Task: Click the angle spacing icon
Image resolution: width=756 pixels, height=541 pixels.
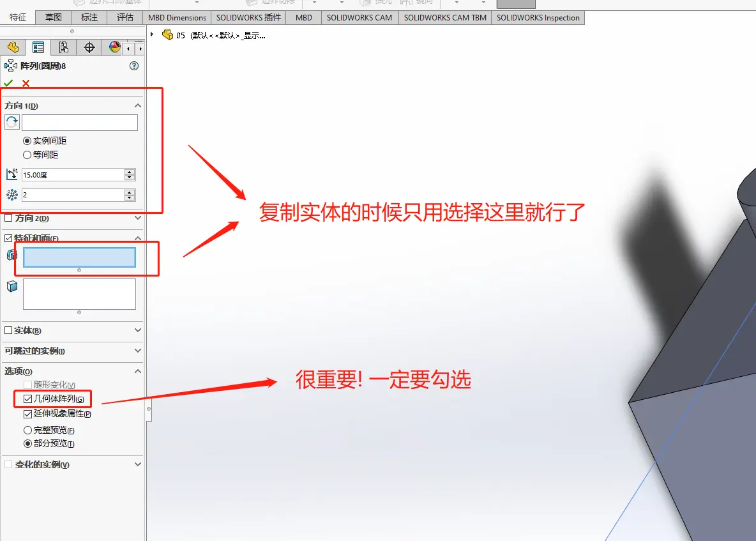Action: (12, 174)
